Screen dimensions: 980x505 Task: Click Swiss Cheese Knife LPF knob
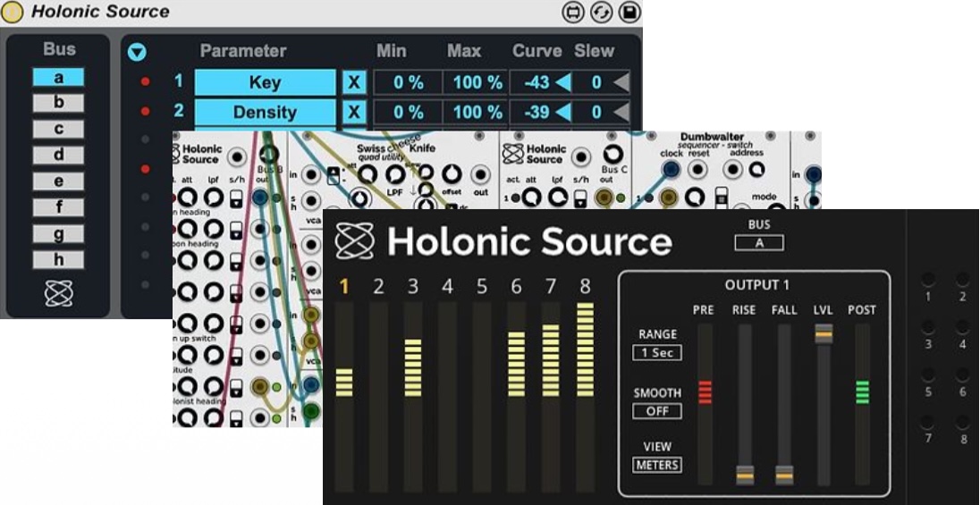pos(395,174)
